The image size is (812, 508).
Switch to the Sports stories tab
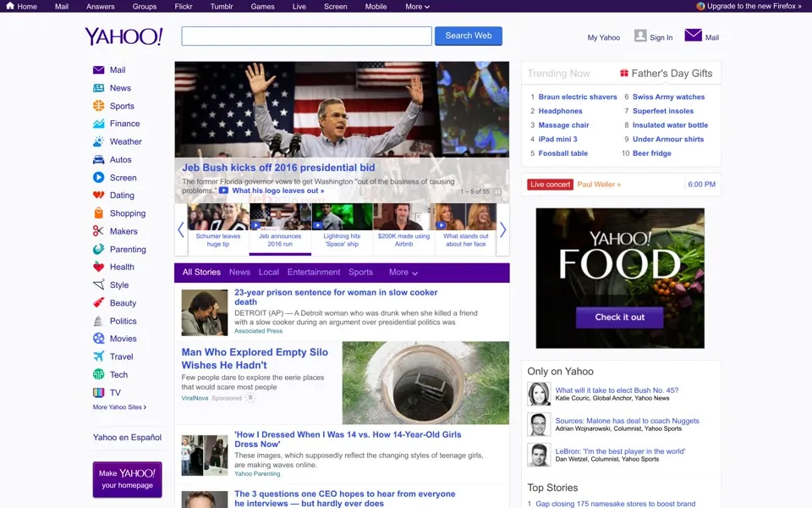pos(361,272)
